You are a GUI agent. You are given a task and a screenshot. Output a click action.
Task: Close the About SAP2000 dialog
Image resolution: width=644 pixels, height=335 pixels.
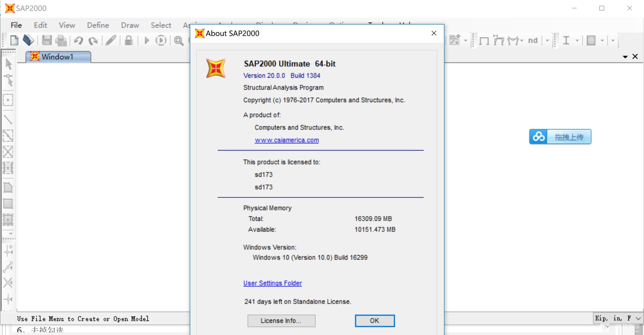[x=434, y=33]
